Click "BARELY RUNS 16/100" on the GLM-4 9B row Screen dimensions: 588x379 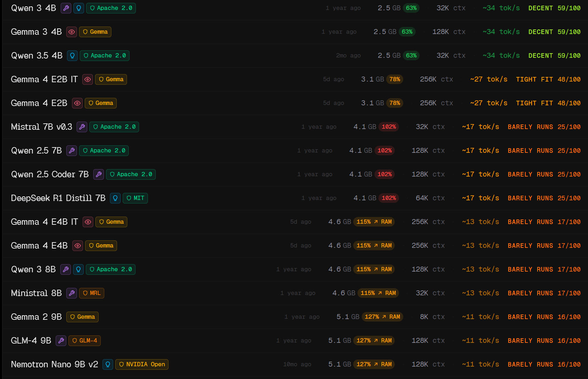click(x=544, y=341)
